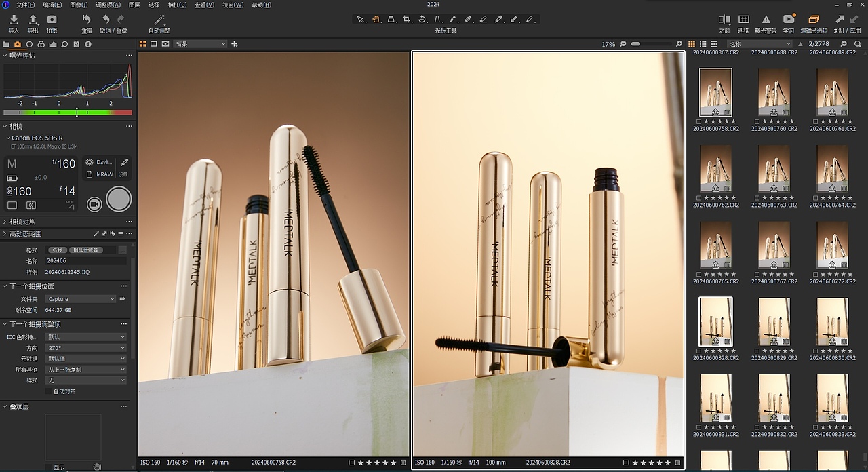
Task: Select the pointer cursor tool
Action: pos(361,20)
